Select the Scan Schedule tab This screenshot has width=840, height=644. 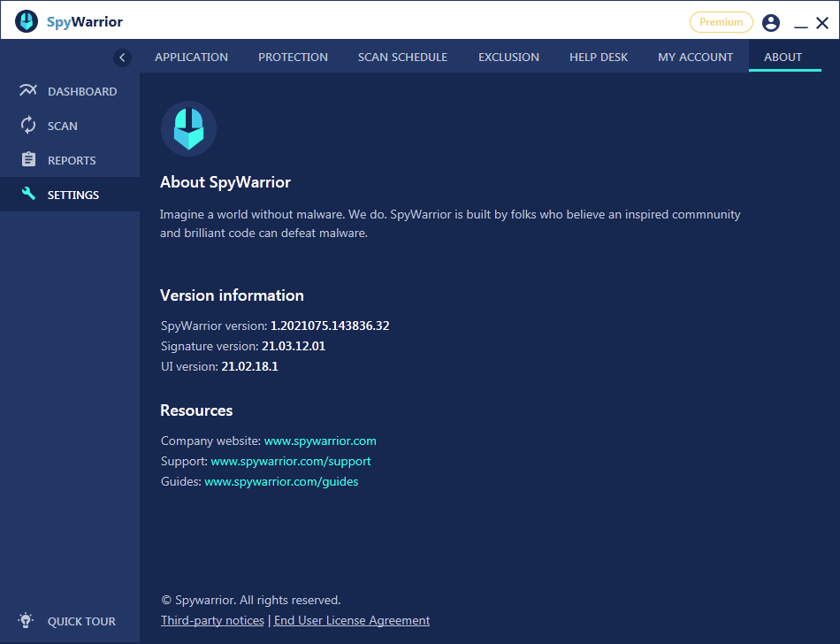click(402, 57)
